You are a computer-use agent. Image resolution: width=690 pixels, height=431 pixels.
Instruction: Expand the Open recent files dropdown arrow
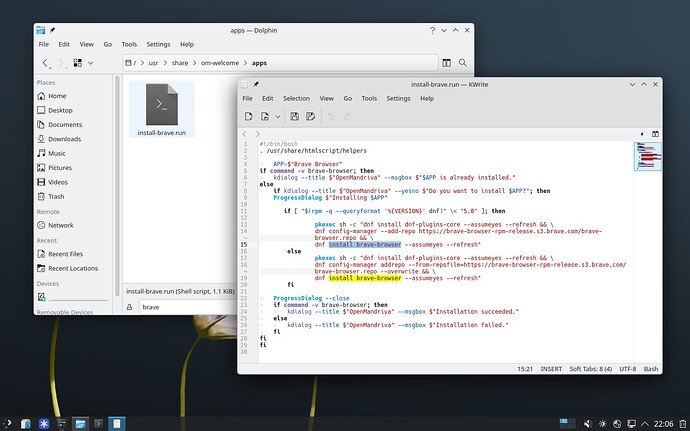tap(278, 116)
